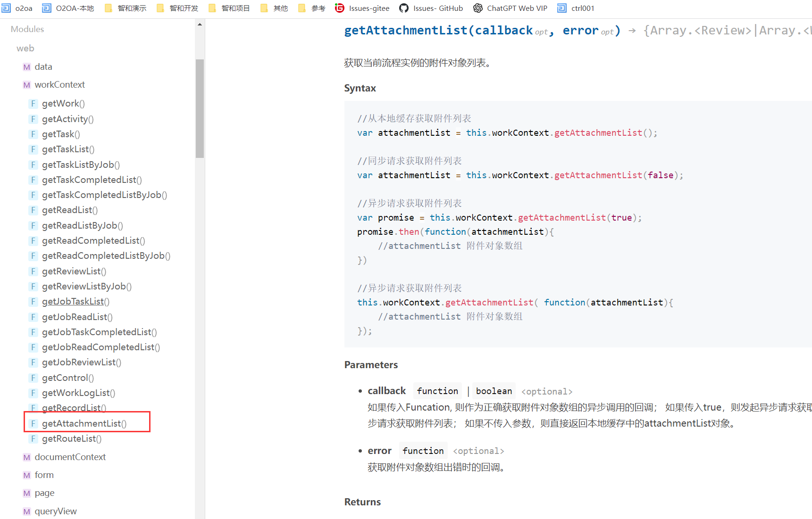The width and height of the screenshot is (812, 519).
Task: Open the ctrl001 bookmark
Action: pos(576,8)
